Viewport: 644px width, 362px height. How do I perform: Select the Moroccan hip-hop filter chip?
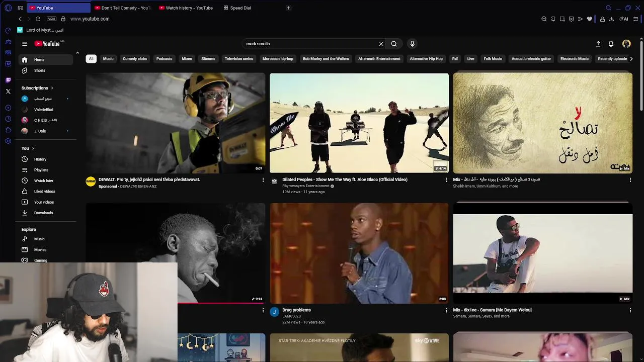(278, 59)
